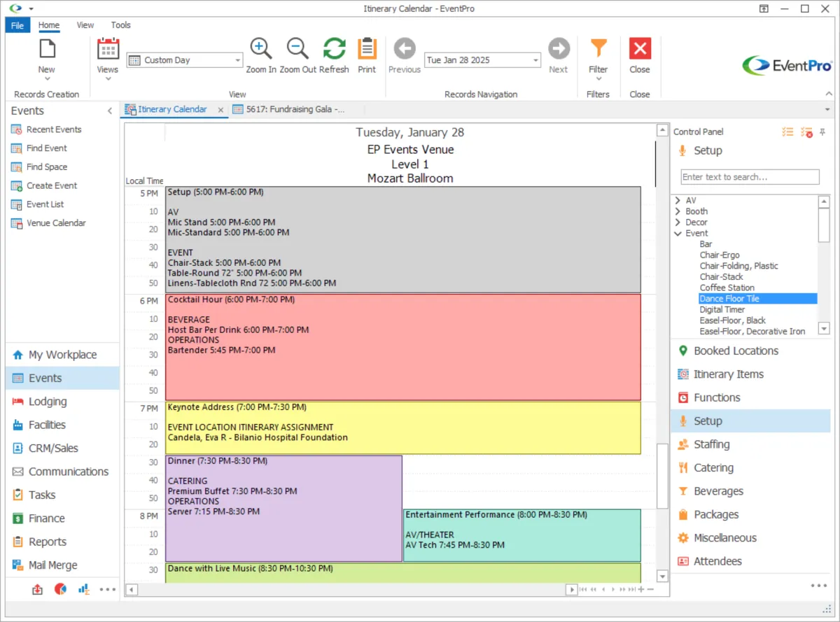Refresh the itinerary calendar
Image resolution: width=840 pixels, height=622 pixels.
click(x=334, y=49)
